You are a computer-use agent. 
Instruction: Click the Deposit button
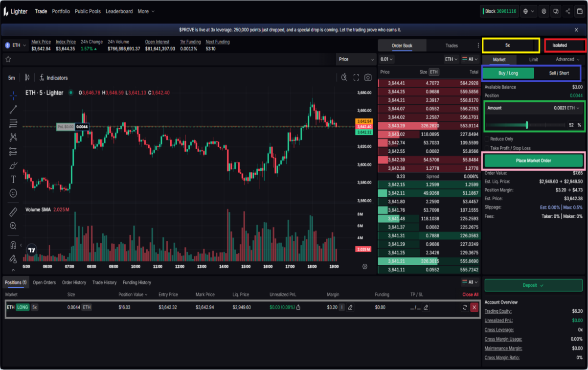point(533,285)
